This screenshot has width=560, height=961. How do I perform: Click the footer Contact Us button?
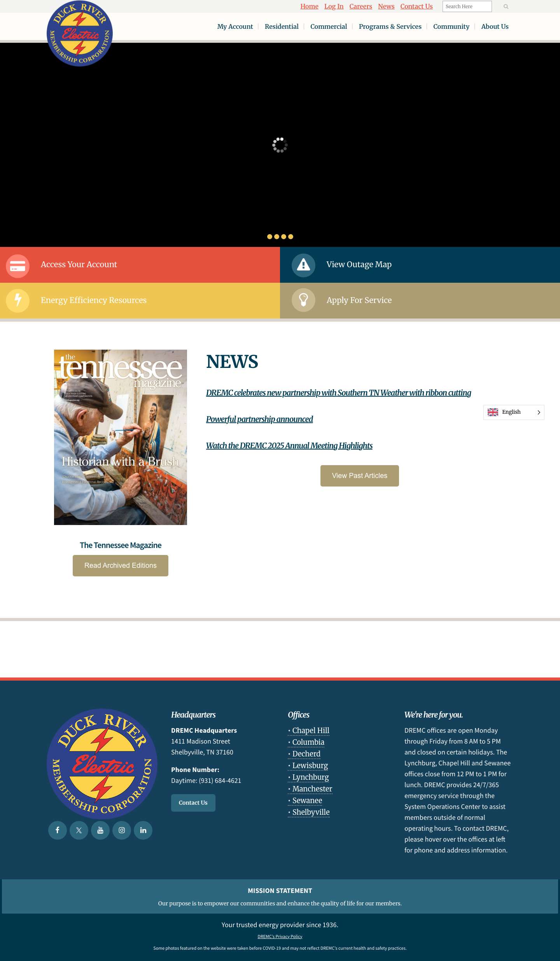[193, 803]
